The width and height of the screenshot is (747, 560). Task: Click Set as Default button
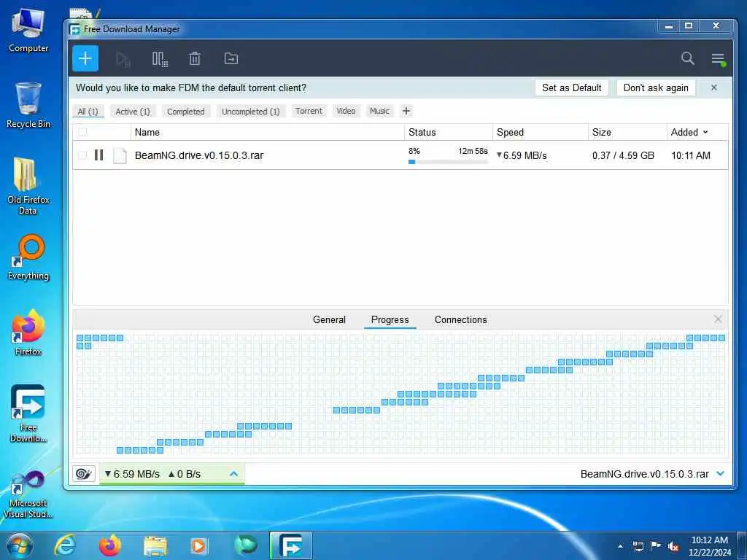pos(572,87)
